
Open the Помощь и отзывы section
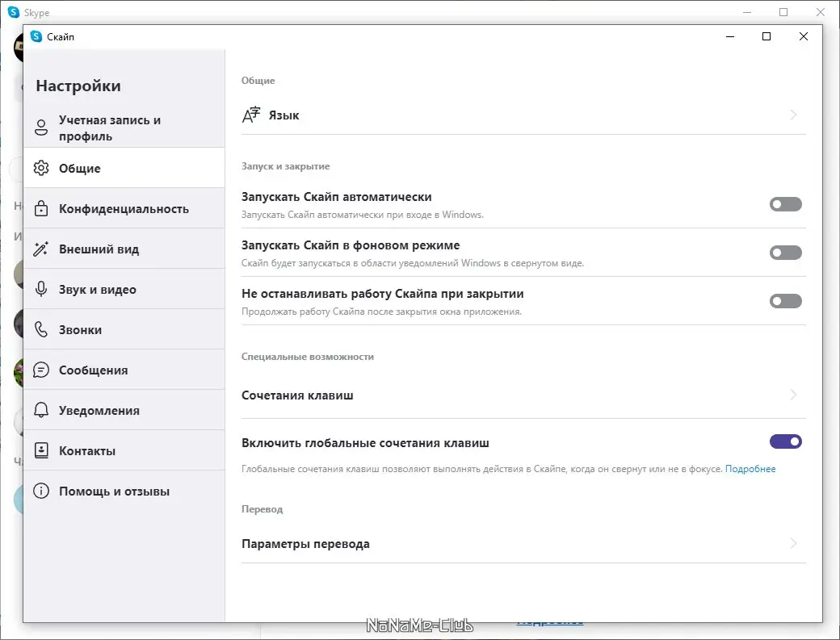pos(124,491)
